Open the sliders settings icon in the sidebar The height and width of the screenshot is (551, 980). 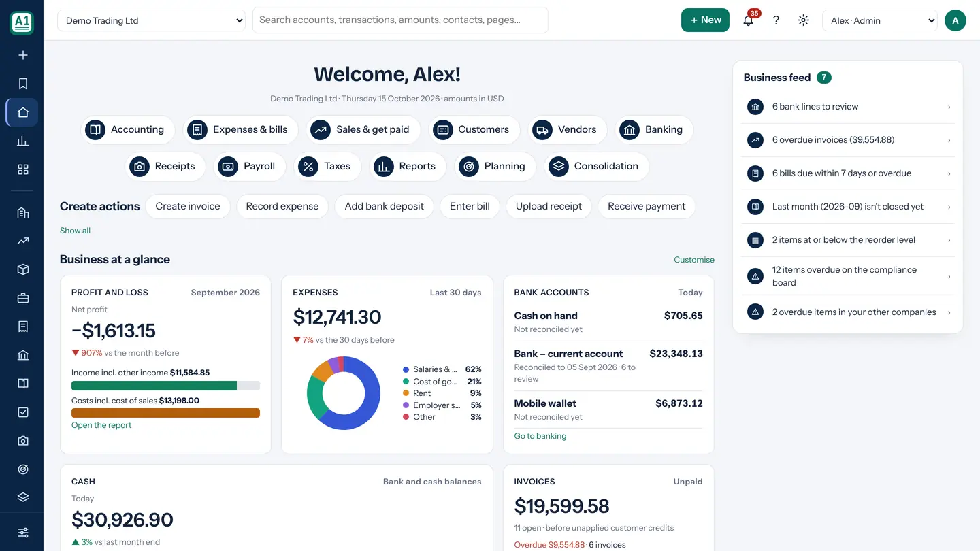[x=23, y=532]
